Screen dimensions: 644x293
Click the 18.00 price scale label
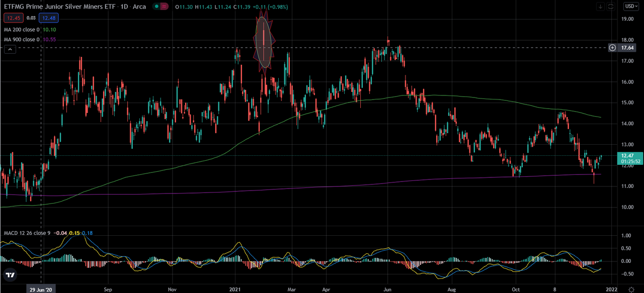[x=627, y=40]
